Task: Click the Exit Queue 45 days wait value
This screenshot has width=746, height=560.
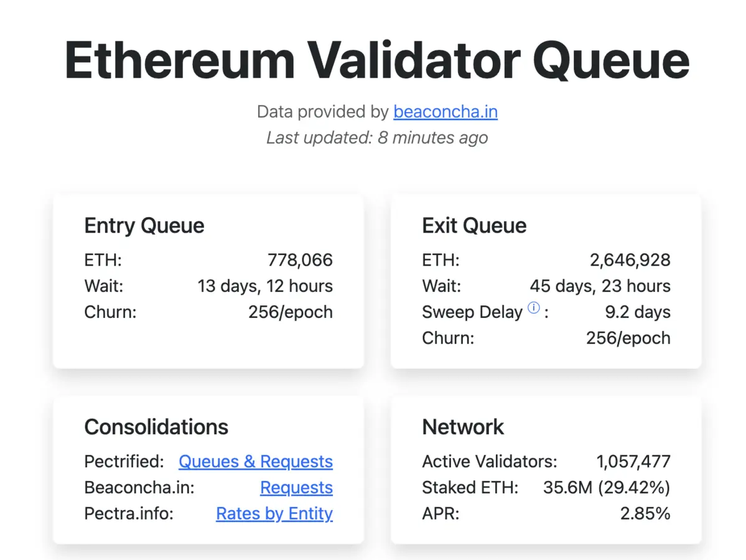Action: [x=600, y=286]
